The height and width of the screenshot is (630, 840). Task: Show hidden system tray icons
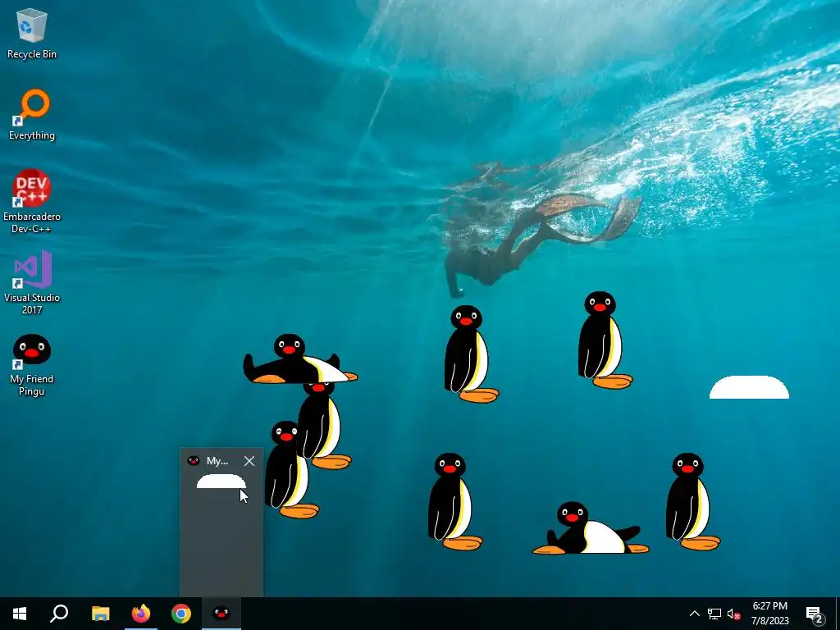694,614
